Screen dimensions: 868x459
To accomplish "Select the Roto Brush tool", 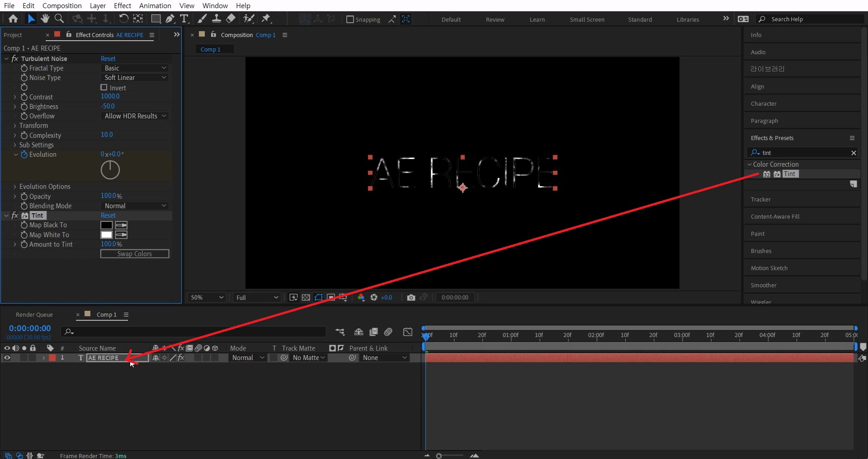I will point(249,19).
